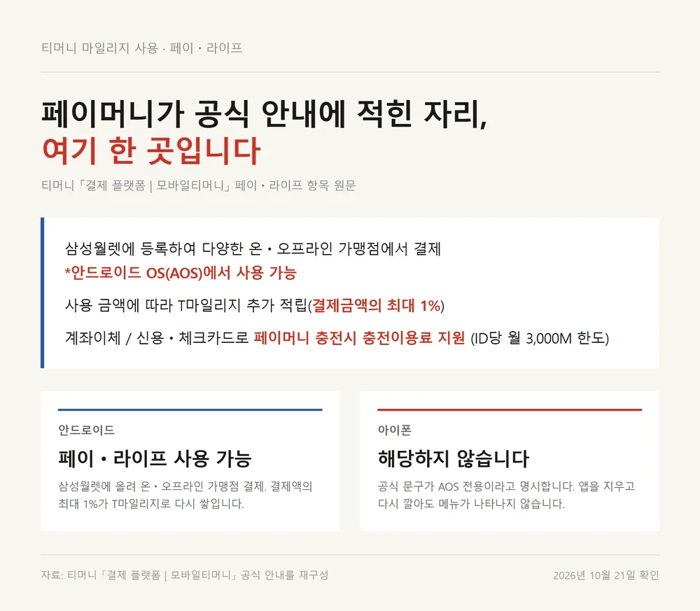Click the red text '페이머니 충전시 충전이용료 지원'
The height and width of the screenshot is (611, 700).
(359, 338)
